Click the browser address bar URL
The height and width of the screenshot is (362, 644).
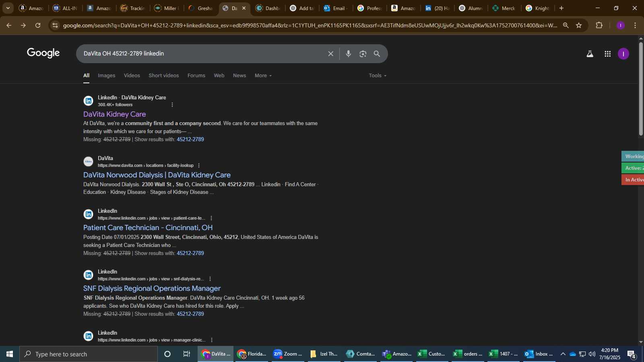(x=310, y=25)
